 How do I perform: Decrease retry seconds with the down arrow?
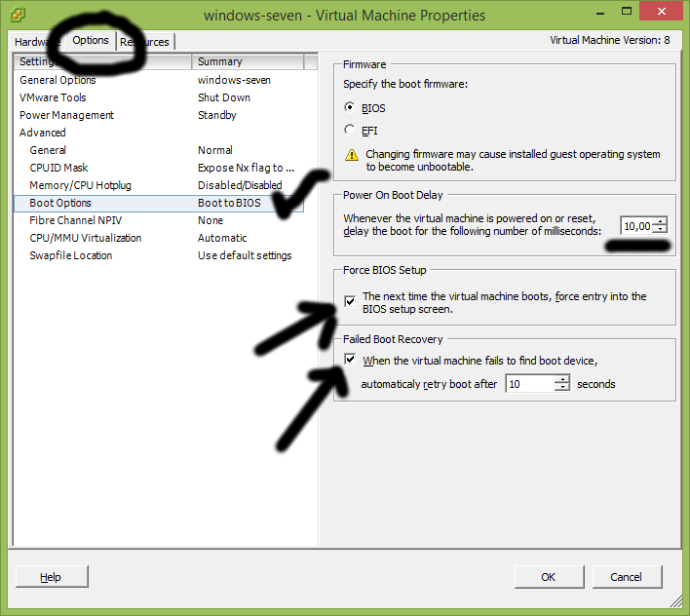(x=562, y=387)
